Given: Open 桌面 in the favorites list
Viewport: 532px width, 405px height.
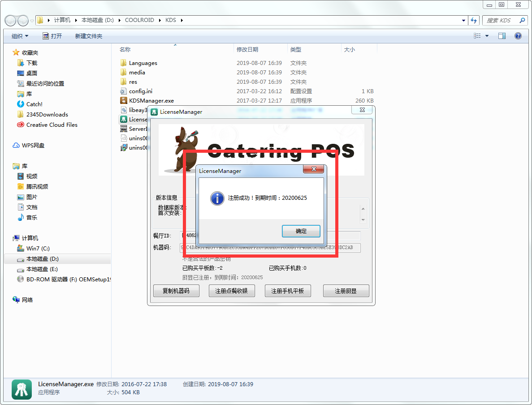Looking at the screenshot, I should tap(32, 73).
